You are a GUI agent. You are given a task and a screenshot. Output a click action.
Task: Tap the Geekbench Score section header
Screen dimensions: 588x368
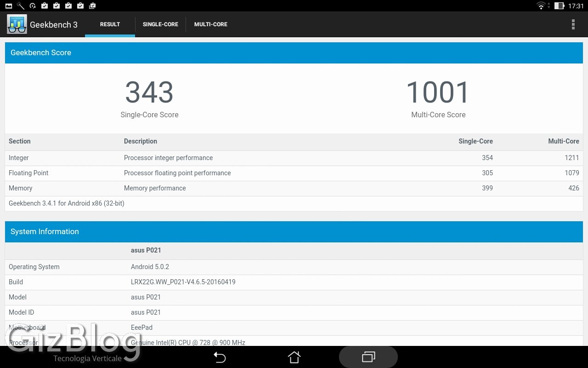point(294,53)
